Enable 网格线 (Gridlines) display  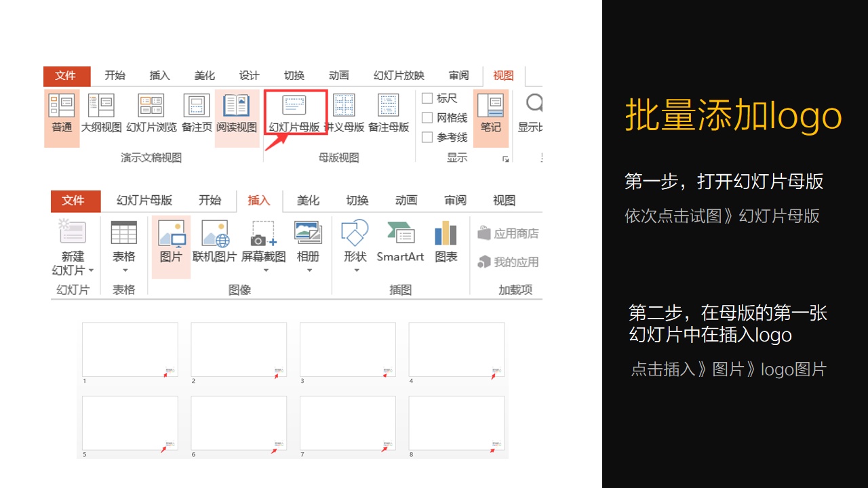coord(427,117)
